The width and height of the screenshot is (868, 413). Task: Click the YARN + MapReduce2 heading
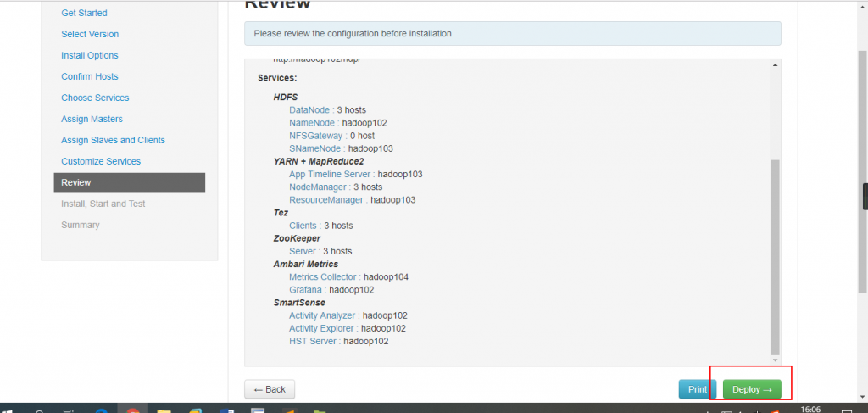click(x=319, y=161)
